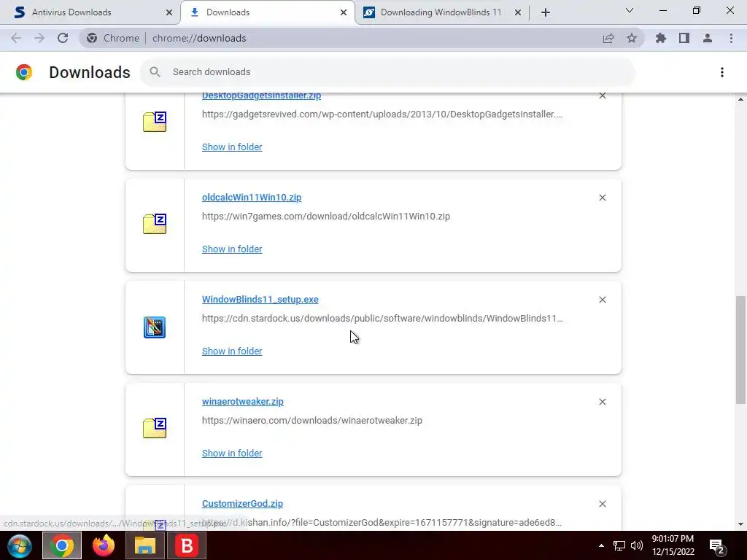
Task: Switch to Downloading WindowBlinds 11 tab
Action: (x=441, y=12)
